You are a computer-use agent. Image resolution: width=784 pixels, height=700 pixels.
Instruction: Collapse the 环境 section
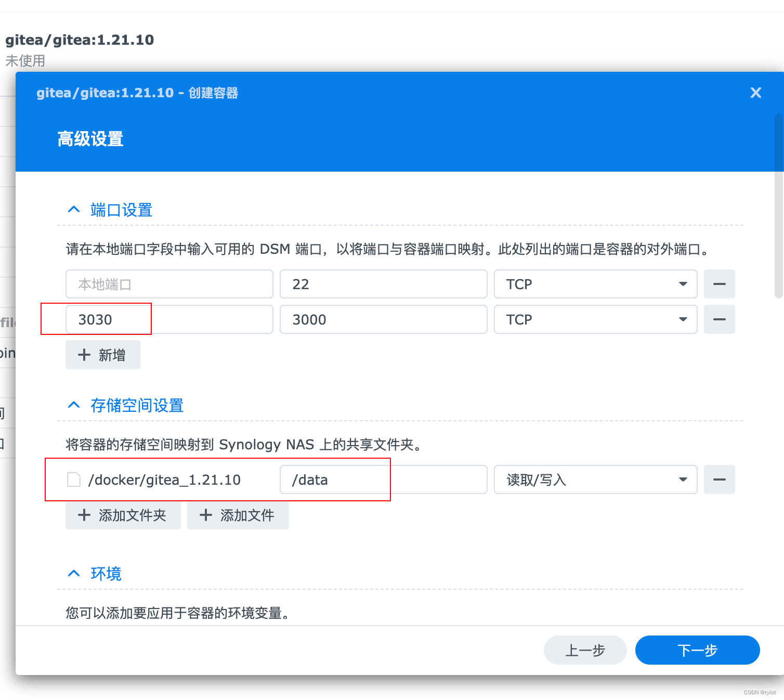pyautogui.click(x=74, y=574)
